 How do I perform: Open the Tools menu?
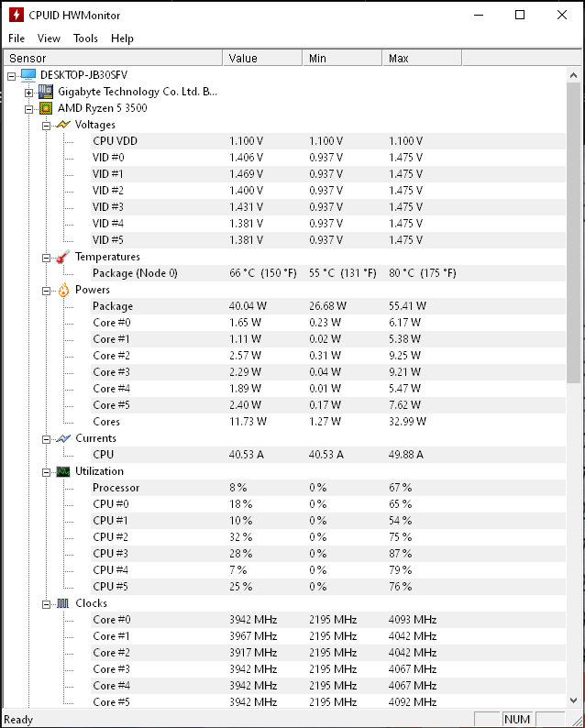85,39
